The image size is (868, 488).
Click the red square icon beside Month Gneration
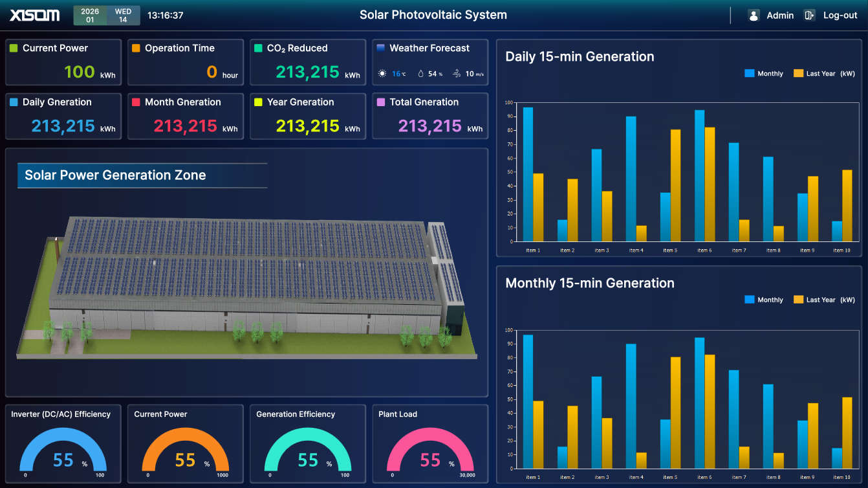click(x=137, y=102)
